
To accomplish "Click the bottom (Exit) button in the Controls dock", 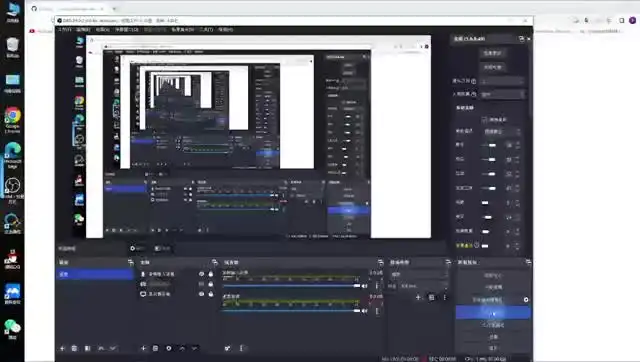I will [493, 349].
